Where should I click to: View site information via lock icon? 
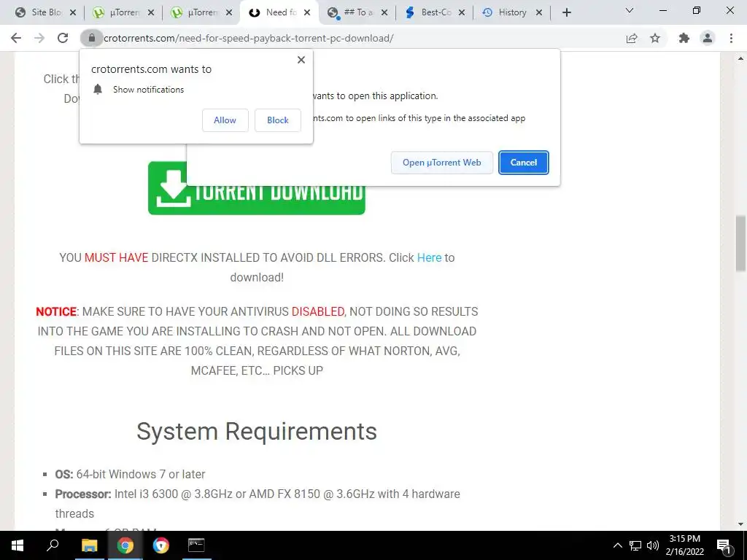(x=91, y=38)
